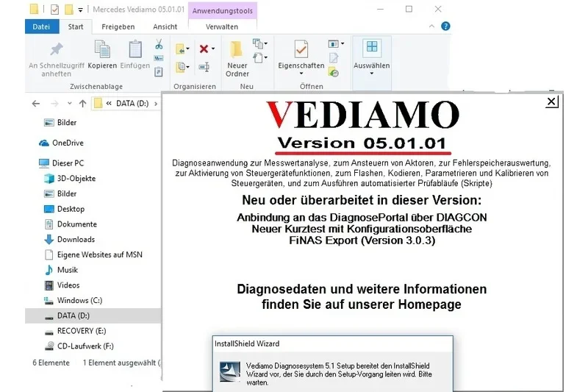The height and width of the screenshot is (392, 588).
Task: Open Downloads folder in the sidebar
Action: click(76, 239)
